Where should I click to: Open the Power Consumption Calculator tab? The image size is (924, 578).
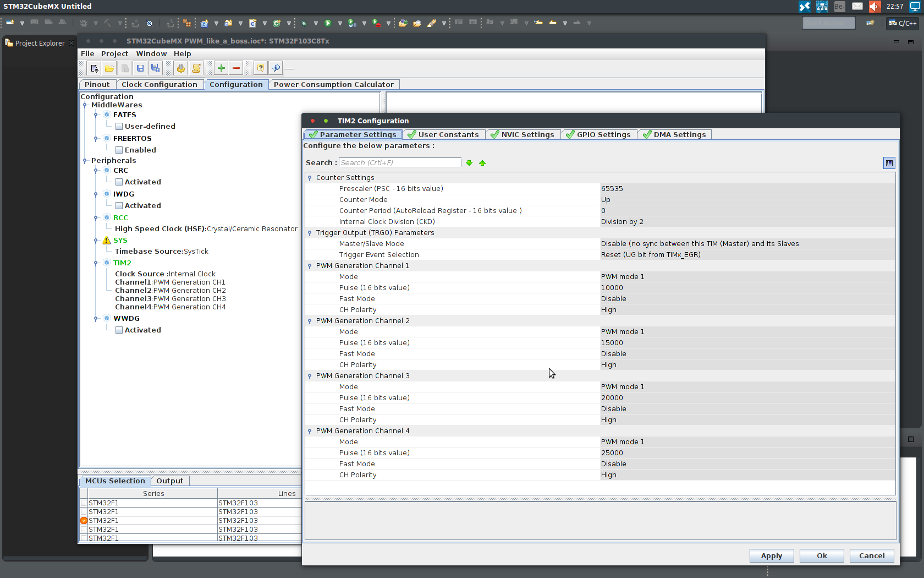pyautogui.click(x=334, y=85)
